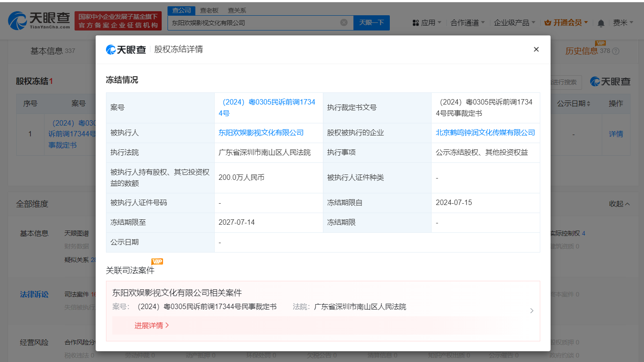Click the VIP badge beside 关联司法案件
The image size is (644, 362).
[156, 261]
